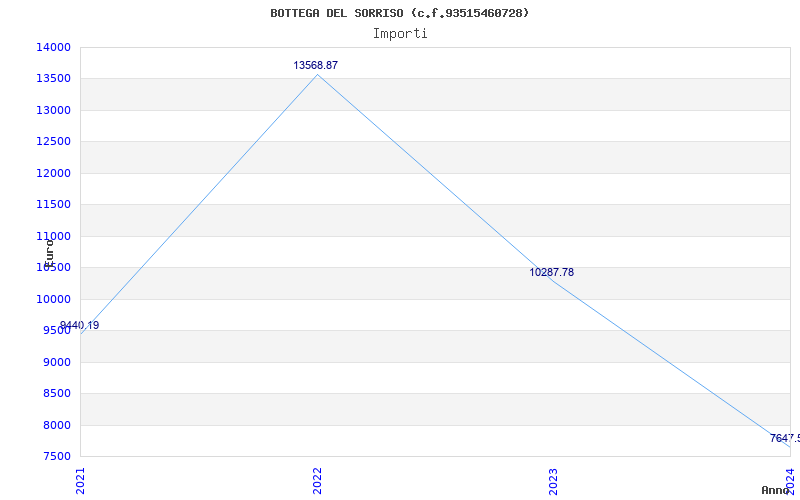Viewport: 800px width, 500px height.
Task: Click the 12500 y-axis label
Action: (x=53, y=142)
